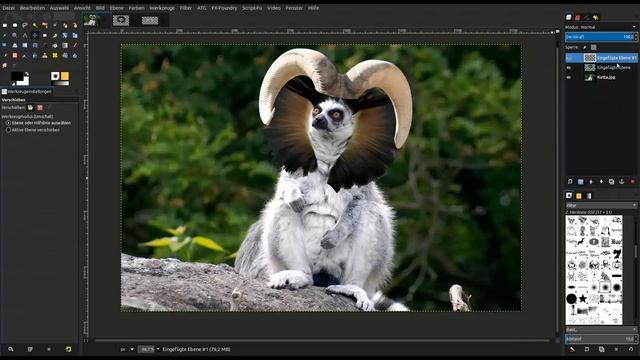Image resolution: width=640 pixels, height=360 pixels.
Task: Reset tool options to defaults
Action: click(x=68, y=349)
